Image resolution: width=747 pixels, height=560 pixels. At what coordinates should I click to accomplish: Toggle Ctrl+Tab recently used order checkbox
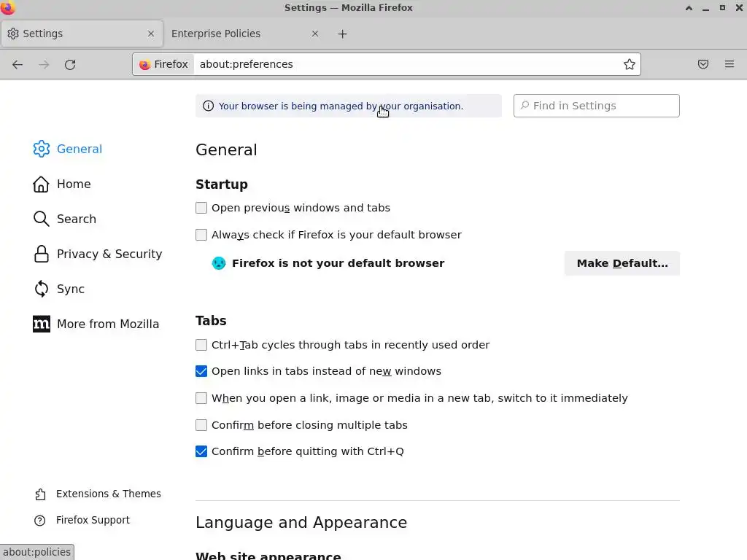click(201, 345)
